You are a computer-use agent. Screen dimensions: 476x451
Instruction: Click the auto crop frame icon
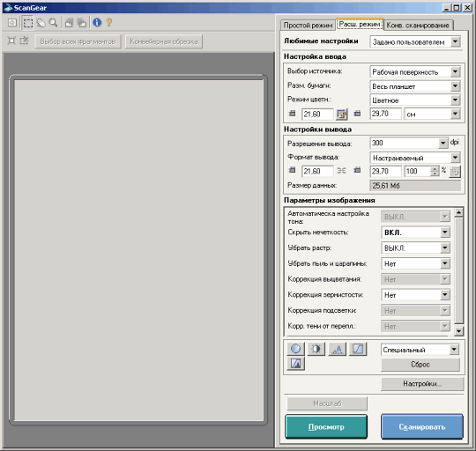[11, 41]
